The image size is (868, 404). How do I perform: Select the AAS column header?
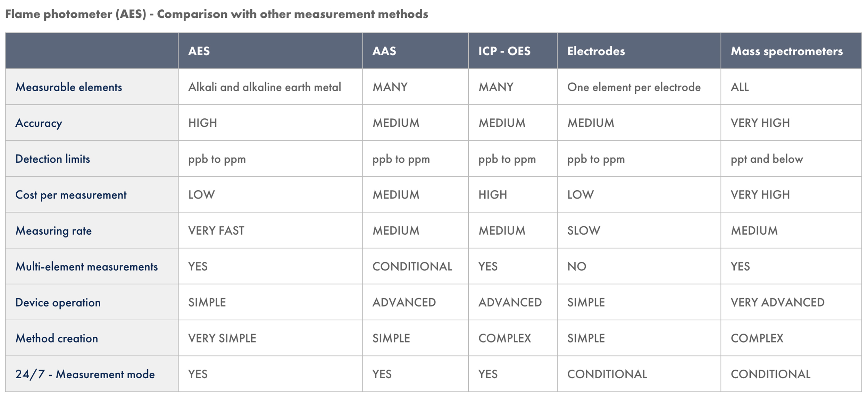pyautogui.click(x=384, y=51)
